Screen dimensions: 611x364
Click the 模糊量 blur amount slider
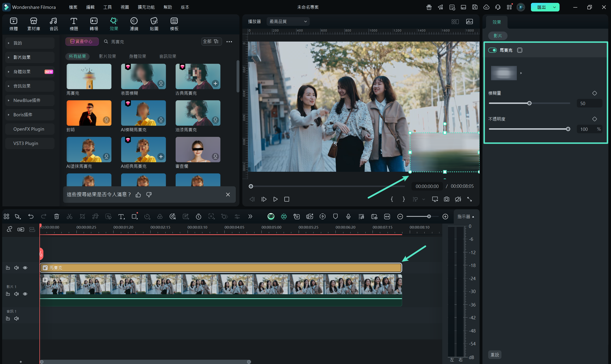[529, 103]
